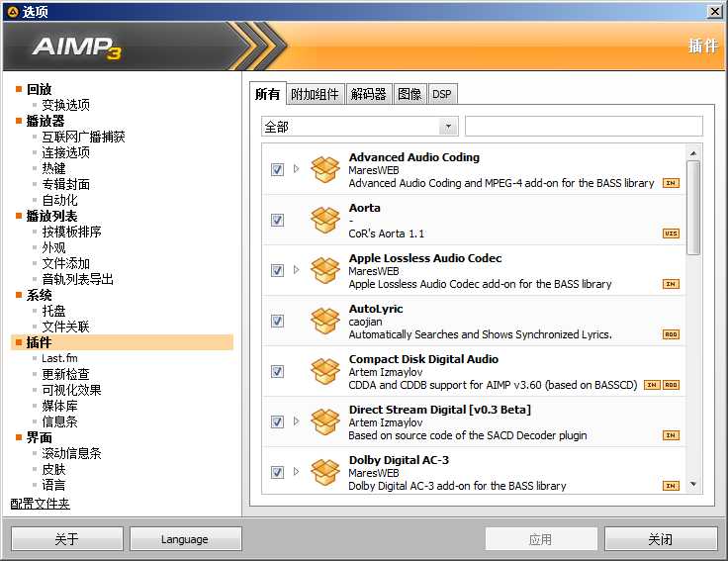The width and height of the screenshot is (728, 561).
Task: Click the 关闭 button
Action: tap(661, 539)
